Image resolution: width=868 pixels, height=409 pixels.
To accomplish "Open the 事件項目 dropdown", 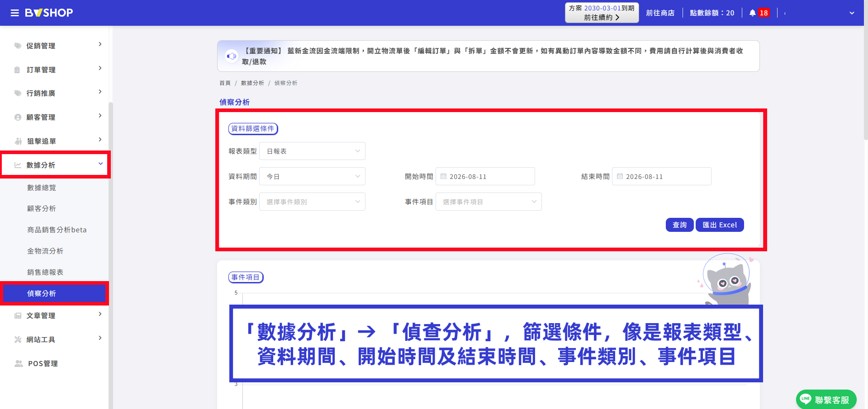I will 489,202.
